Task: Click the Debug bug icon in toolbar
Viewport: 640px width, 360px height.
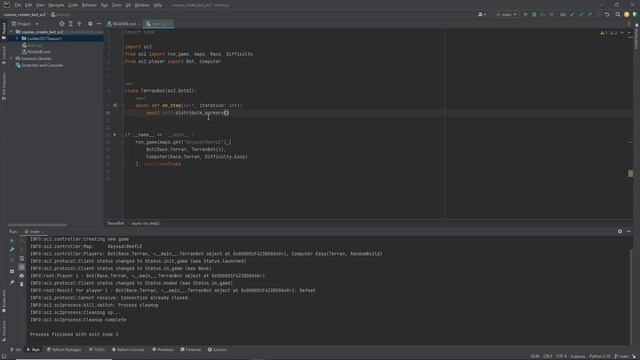Action: pos(534,14)
